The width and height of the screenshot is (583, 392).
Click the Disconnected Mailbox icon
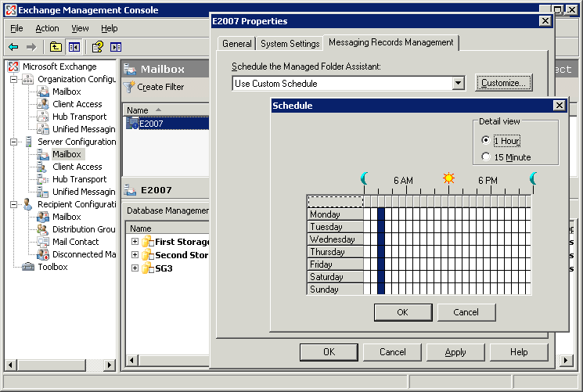(43, 254)
